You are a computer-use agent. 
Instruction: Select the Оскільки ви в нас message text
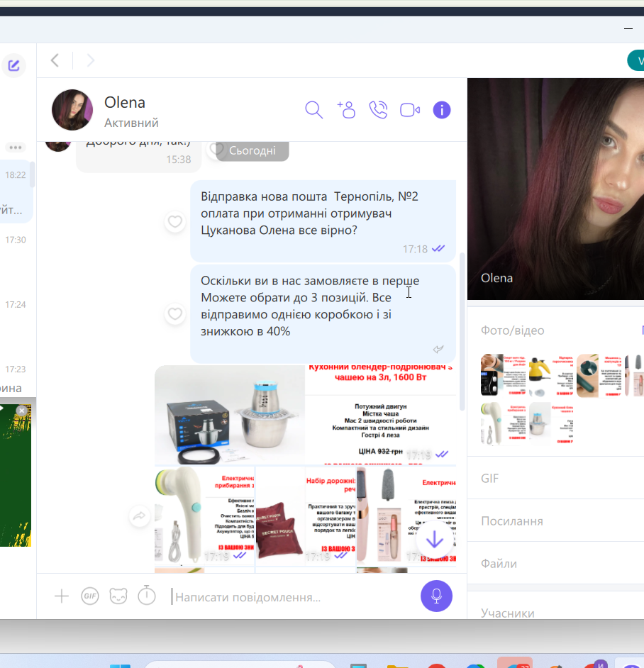(x=310, y=306)
